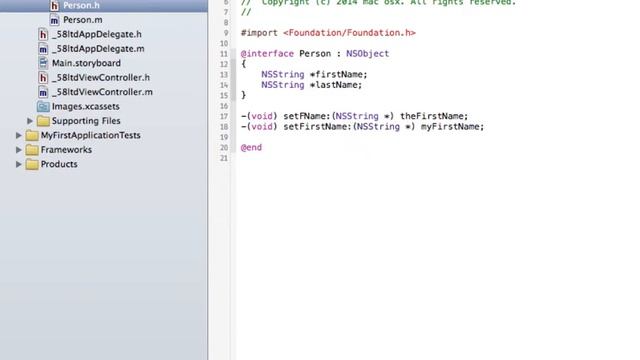Click the _58ltdViewController.h header icon
This screenshot has width=640, height=360.
tap(43, 78)
